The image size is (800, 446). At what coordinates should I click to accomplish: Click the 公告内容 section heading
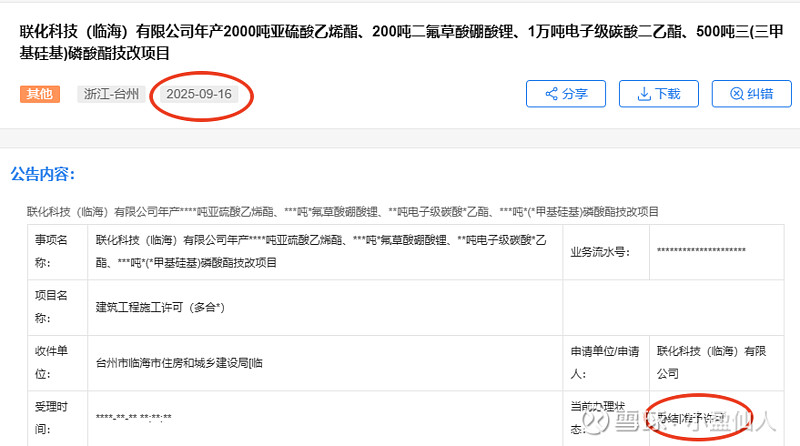(x=43, y=174)
